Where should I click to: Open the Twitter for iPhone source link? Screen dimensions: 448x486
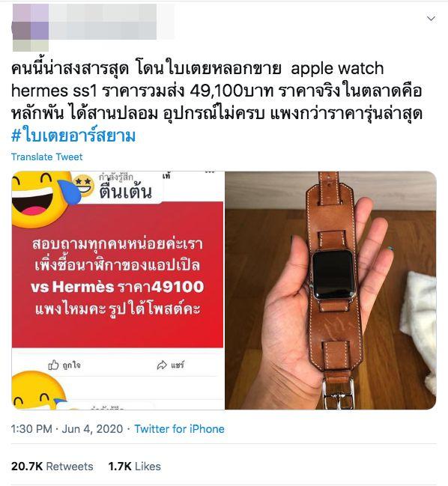click(x=179, y=429)
